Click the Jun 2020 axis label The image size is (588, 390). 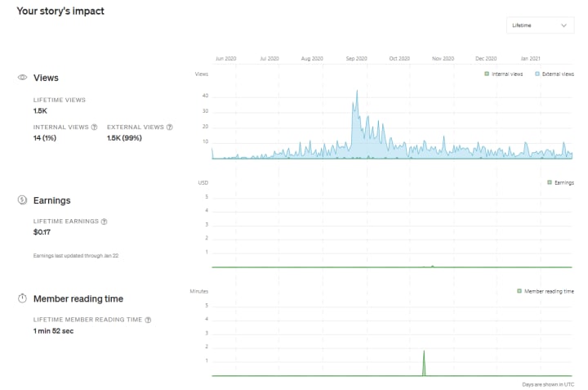225,59
